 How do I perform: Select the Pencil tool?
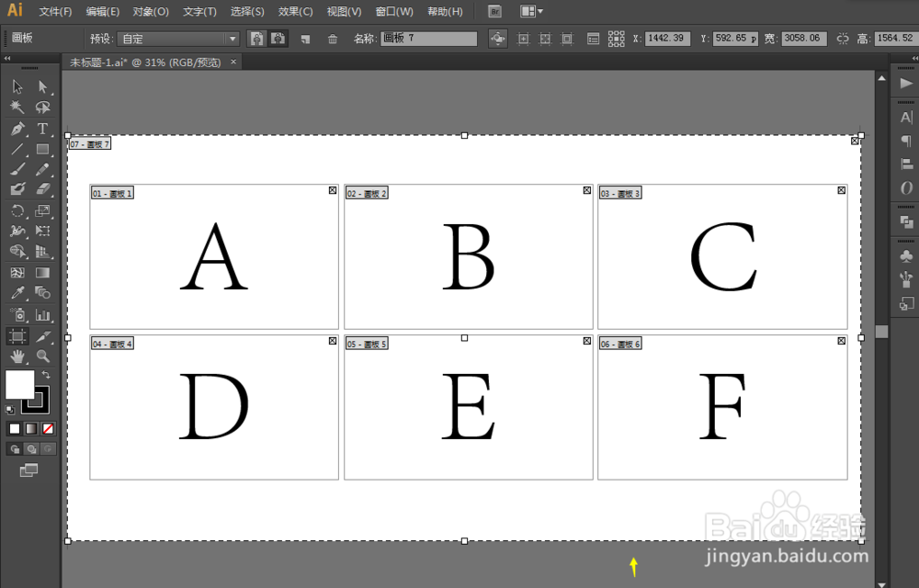point(42,169)
